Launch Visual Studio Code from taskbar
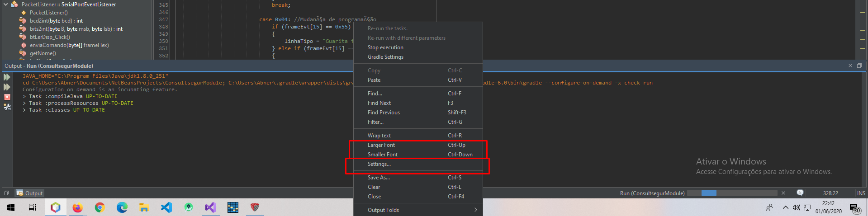The image size is (868, 216). (x=166, y=207)
